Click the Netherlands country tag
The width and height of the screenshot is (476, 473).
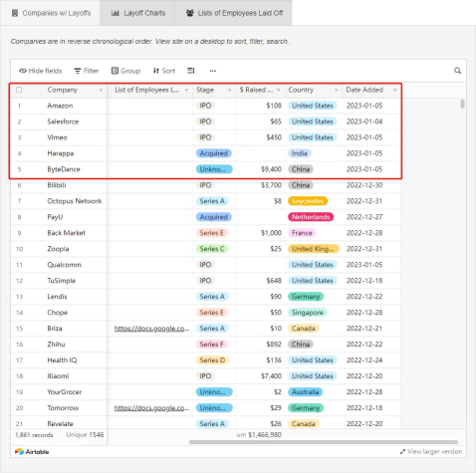[x=311, y=217]
